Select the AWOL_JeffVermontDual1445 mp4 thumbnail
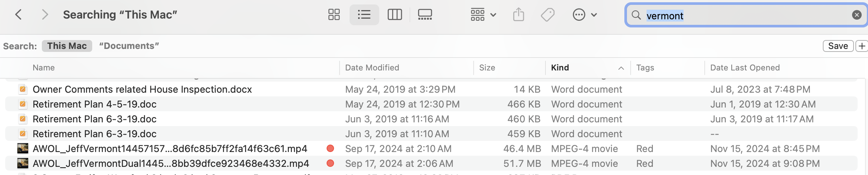The height and width of the screenshot is (175, 868). [23, 163]
